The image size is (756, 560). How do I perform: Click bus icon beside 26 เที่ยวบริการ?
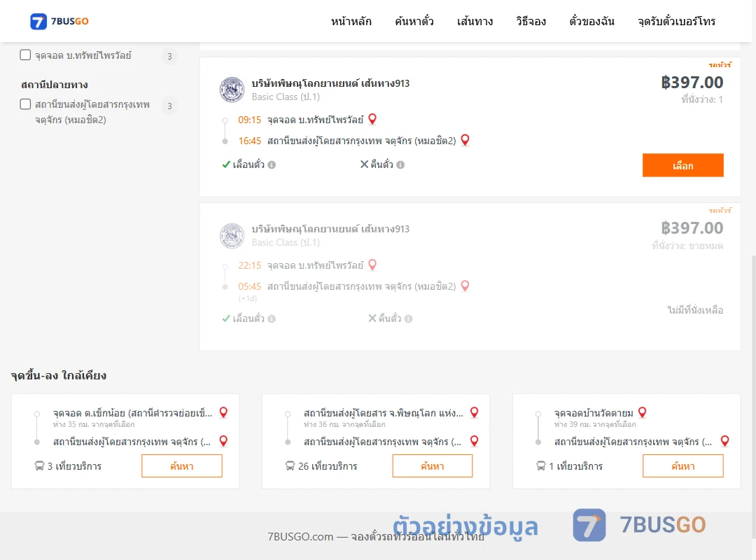point(290,466)
